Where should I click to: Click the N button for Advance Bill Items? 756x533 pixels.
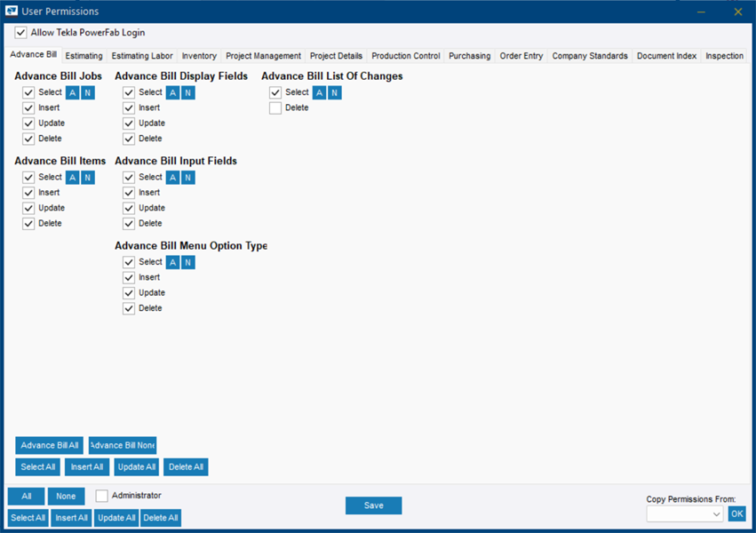[88, 178]
